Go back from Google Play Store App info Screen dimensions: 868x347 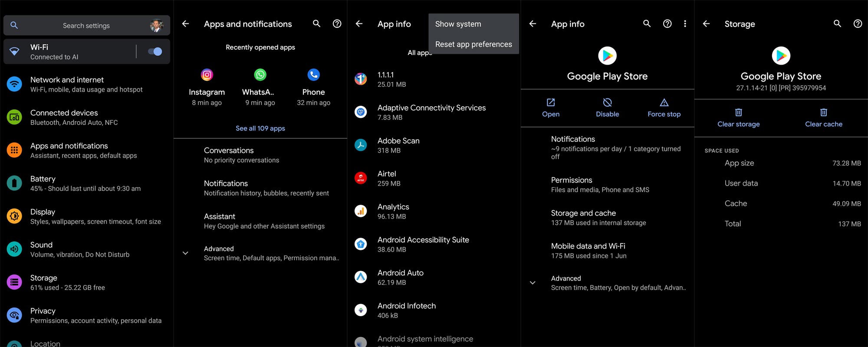coord(533,24)
